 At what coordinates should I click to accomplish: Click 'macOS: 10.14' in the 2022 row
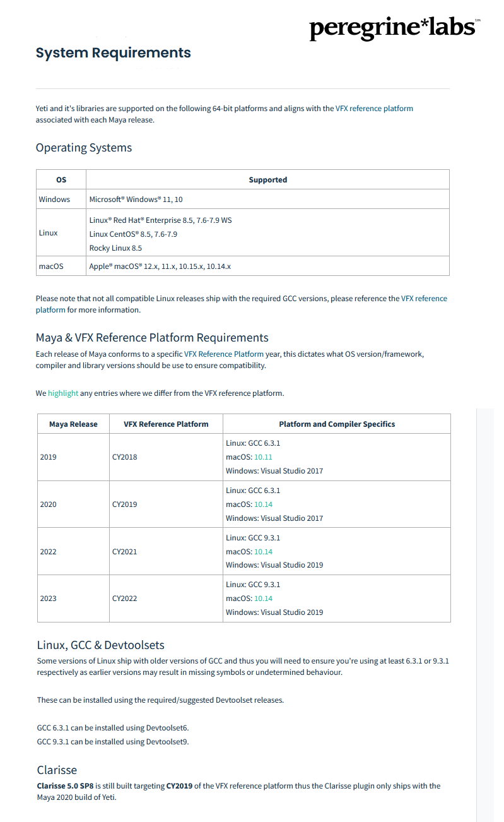tap(249, 552)
